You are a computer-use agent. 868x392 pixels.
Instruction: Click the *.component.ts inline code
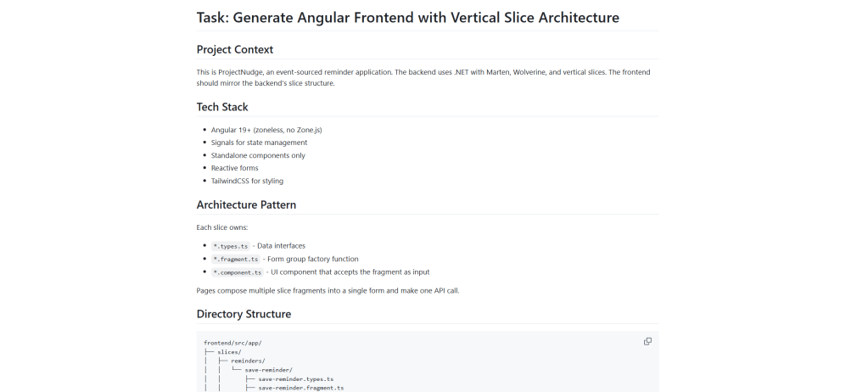[x=237, y=272]
